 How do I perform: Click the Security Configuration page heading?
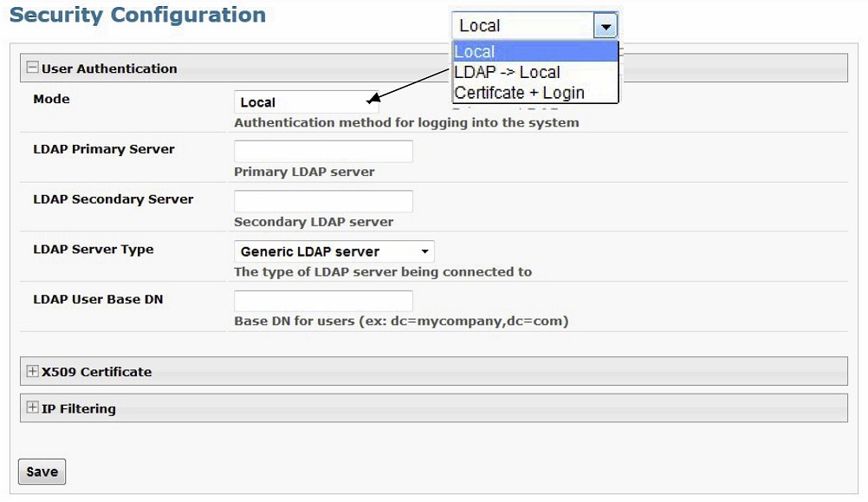coord(138,16)
